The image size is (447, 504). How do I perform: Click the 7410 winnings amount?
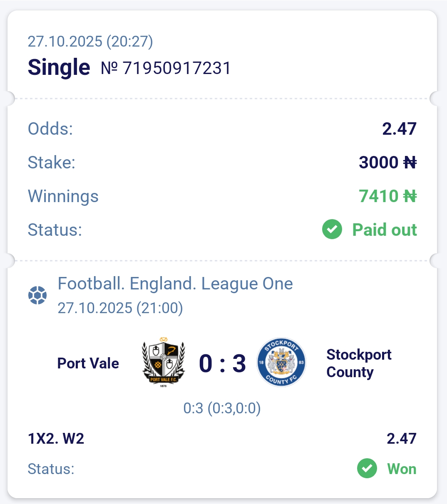pos(379,196)
